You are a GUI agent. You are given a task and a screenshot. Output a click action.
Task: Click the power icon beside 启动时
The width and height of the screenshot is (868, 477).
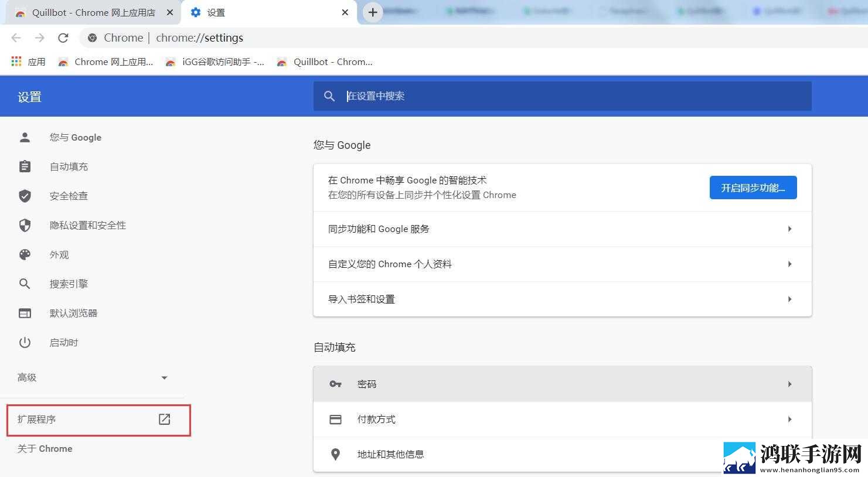pos(25,342)
